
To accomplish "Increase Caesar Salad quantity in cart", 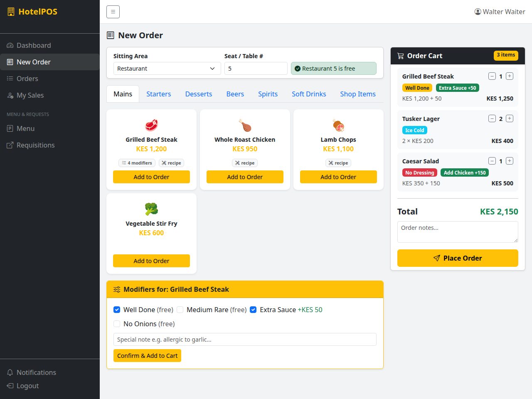I will 510,161.
